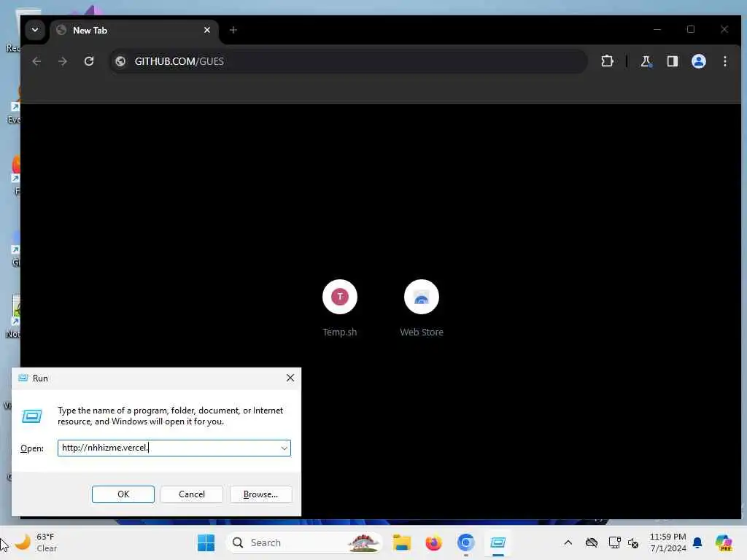Open the Chrome Labs flask icon
Viewport: 747px width, 560px height.
click(x=646, y=61)
